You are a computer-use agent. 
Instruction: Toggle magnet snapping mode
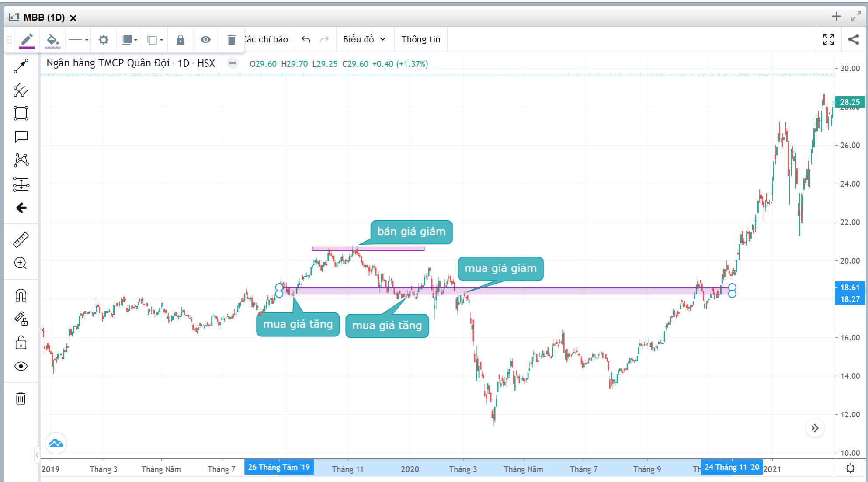pos(21,295)
